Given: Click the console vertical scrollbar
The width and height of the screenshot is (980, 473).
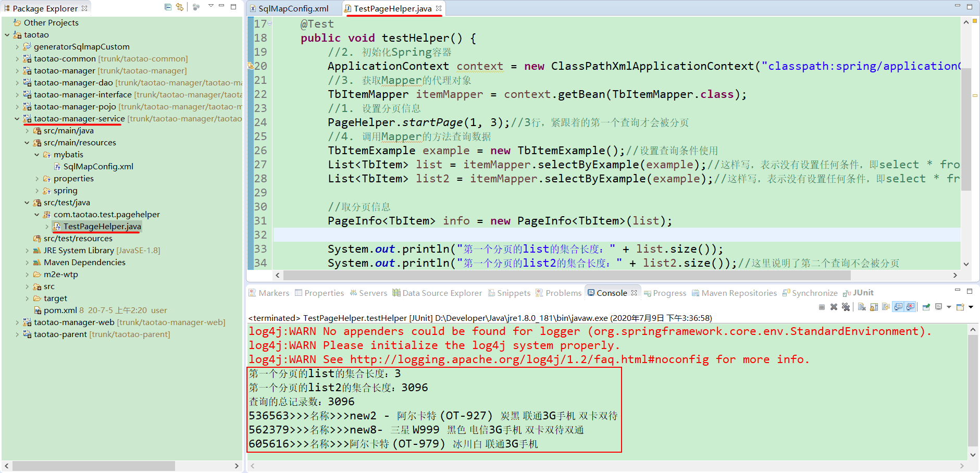Looking at the screenshot, I should click(x=973, y=390).
